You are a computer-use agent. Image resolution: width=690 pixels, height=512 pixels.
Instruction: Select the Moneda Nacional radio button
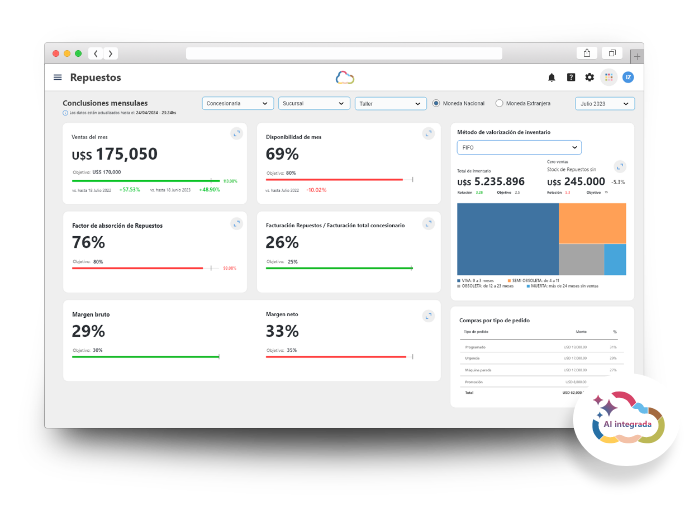436,103
